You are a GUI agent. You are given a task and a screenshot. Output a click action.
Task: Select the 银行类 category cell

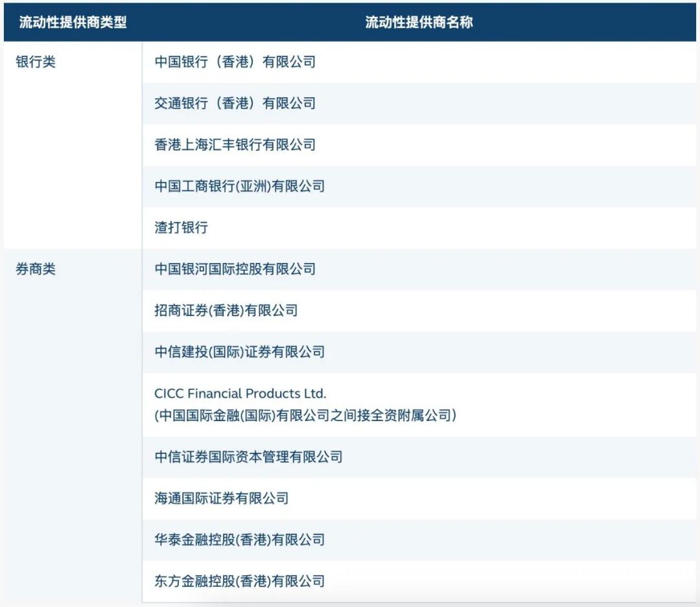[x=36, y=62]
